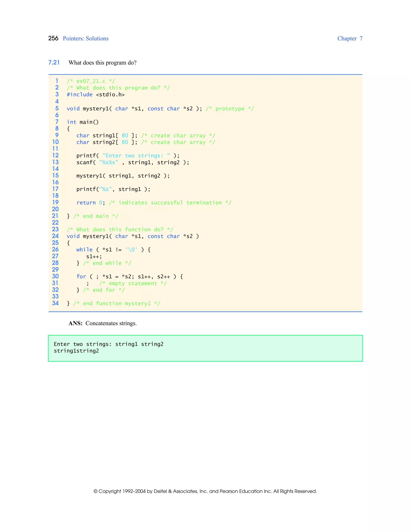Image resolution: width=411 pixels, height=532 pixels.
Task: Click the for loop header line
Action: [x=129, y=276]
